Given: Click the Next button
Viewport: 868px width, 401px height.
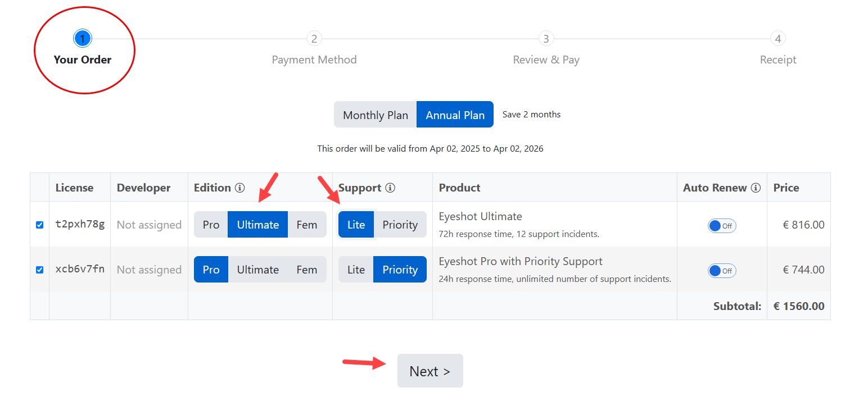Looking at the screenshot, I should click(x=430, y=371).
